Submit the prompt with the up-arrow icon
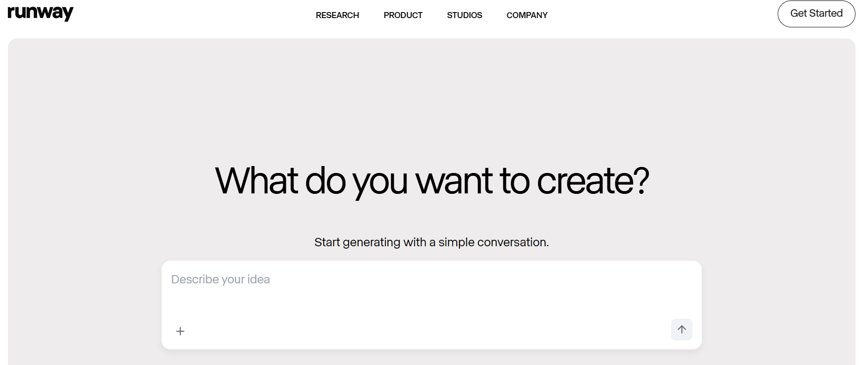Image resolution: width=868 pixels, height=365 pixels. point(681,329)
